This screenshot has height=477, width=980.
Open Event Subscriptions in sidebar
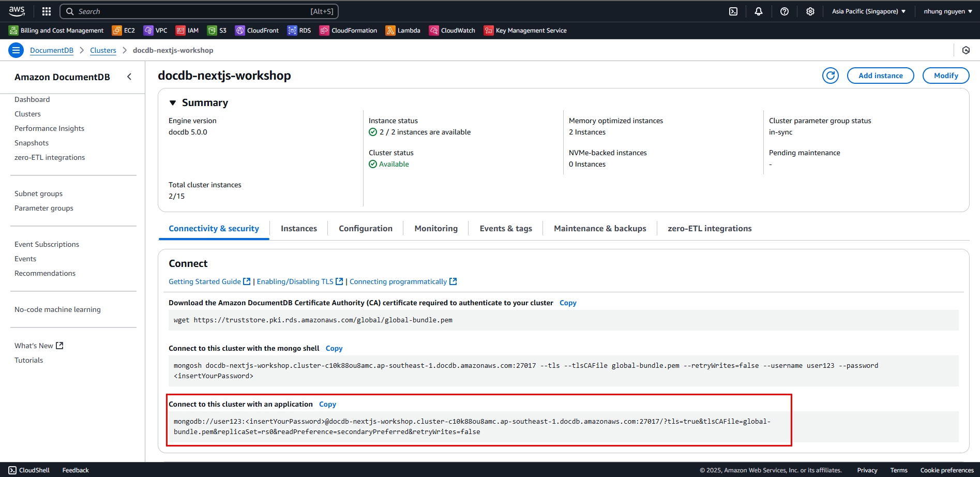tap(47, 244)
